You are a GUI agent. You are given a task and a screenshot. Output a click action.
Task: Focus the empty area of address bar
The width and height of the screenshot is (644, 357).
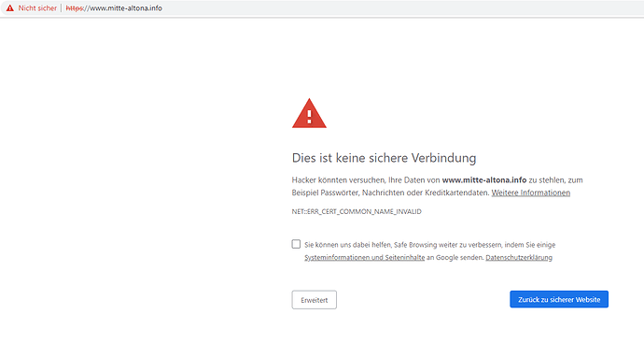pos(402,7)
